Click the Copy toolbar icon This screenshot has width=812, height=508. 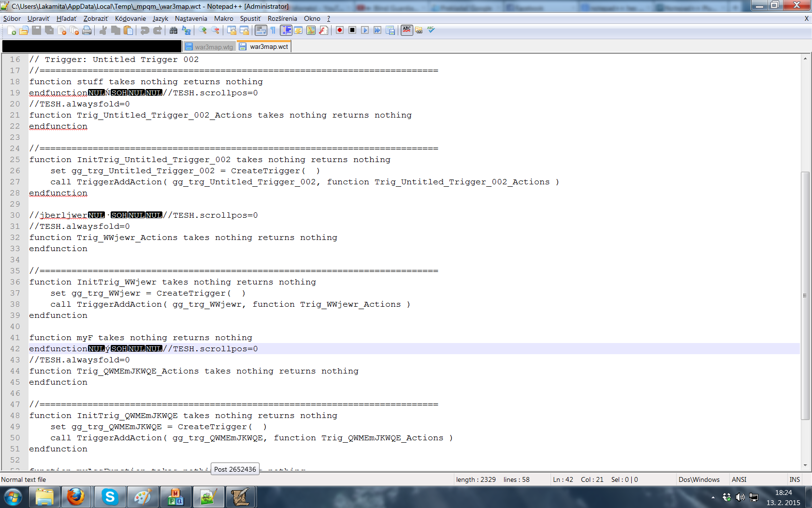click(x=116, y=30)
